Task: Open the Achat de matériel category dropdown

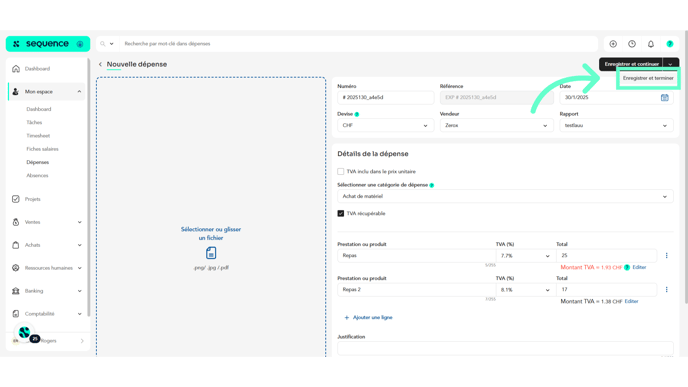Action: click(505, 197)
